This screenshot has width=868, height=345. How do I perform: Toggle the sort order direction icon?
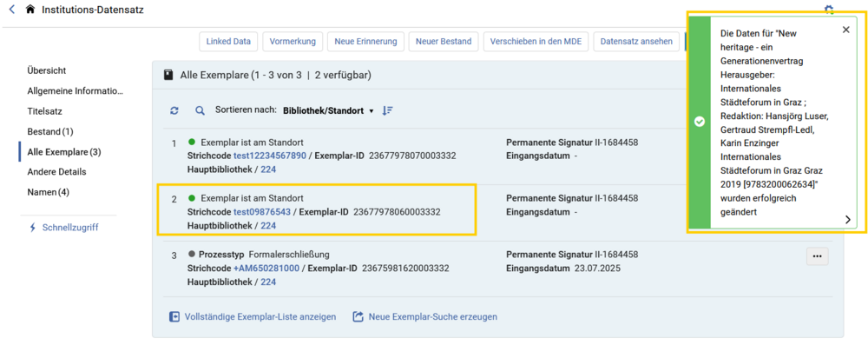click(387, 111)
